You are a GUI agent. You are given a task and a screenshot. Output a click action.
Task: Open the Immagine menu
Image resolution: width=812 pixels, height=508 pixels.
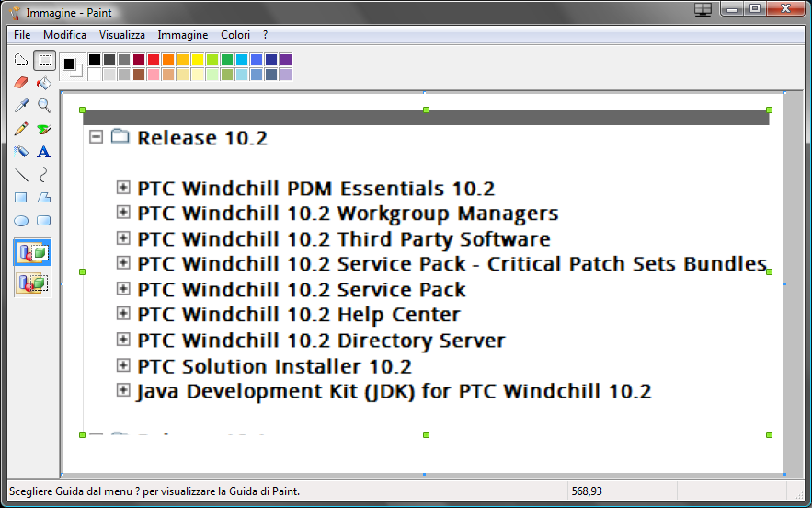(183, 35)
